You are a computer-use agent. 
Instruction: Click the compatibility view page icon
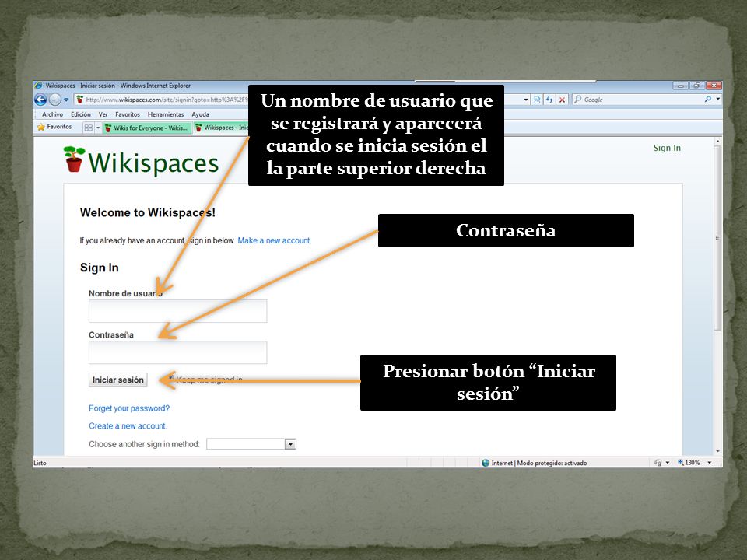click(537, 100)
